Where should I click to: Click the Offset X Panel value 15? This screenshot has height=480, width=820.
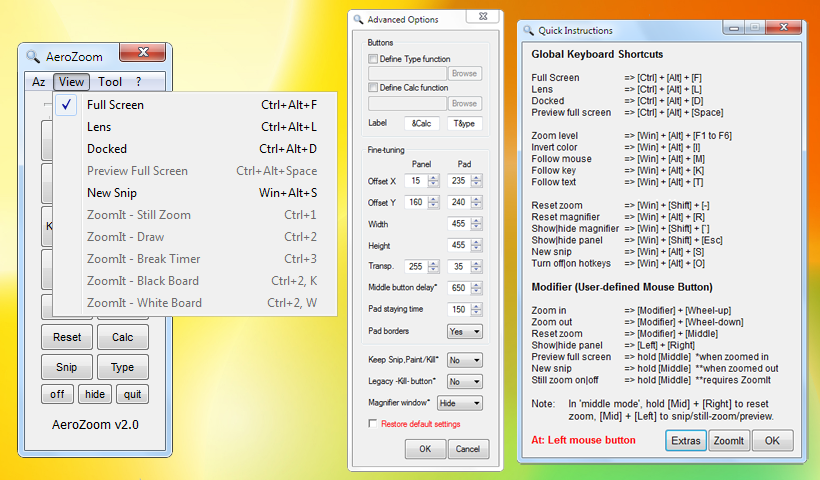tap(416, 181)
